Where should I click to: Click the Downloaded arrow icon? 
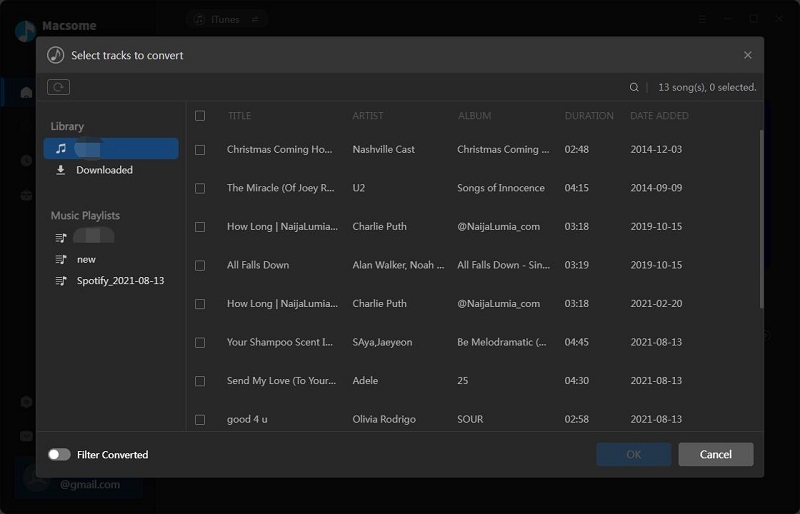tap(61, 170)
